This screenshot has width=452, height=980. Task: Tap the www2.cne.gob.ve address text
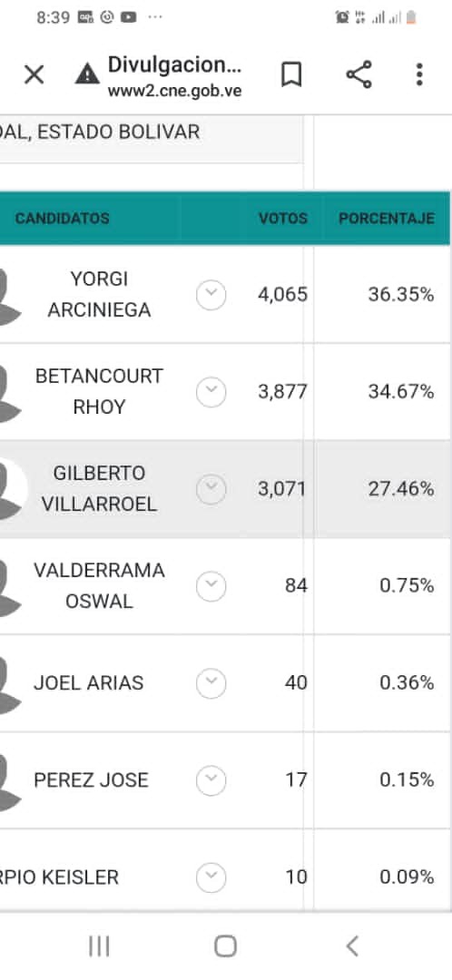(174, 92)
